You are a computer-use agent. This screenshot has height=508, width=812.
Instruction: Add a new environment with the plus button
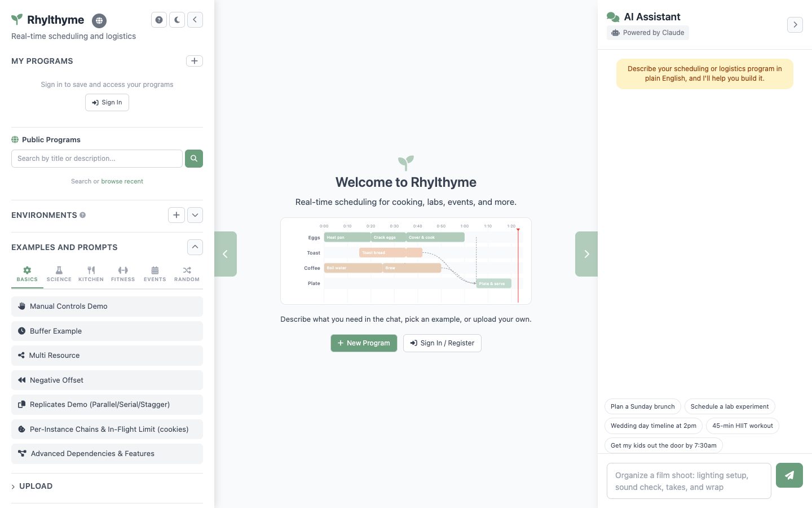pyautogui.click(x=176, y=215)
